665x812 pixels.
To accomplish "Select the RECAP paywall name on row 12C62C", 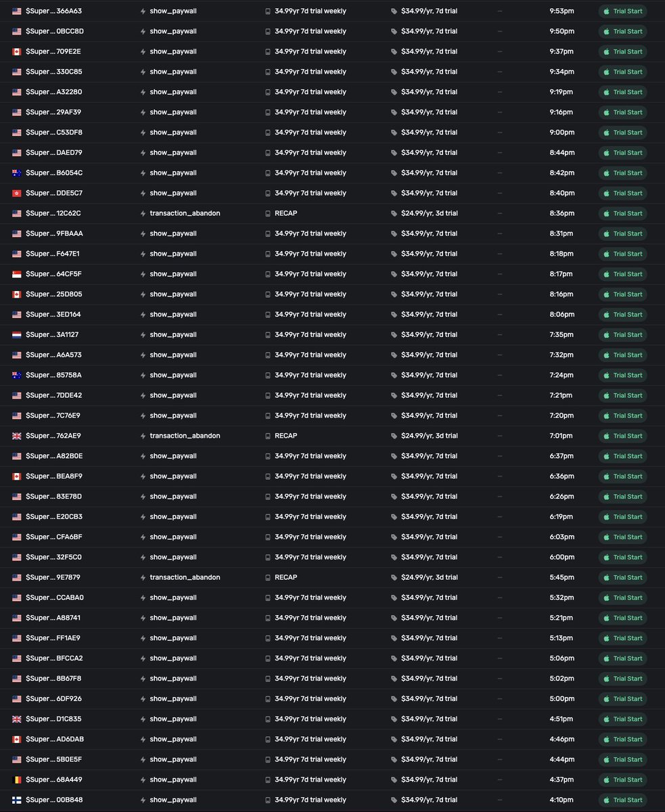I will 285,213.
